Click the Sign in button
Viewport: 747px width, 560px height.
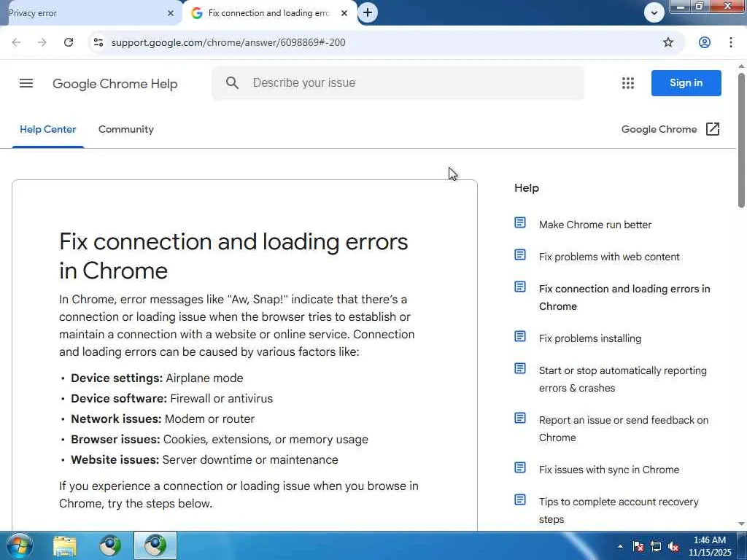(x=686, y=83)
